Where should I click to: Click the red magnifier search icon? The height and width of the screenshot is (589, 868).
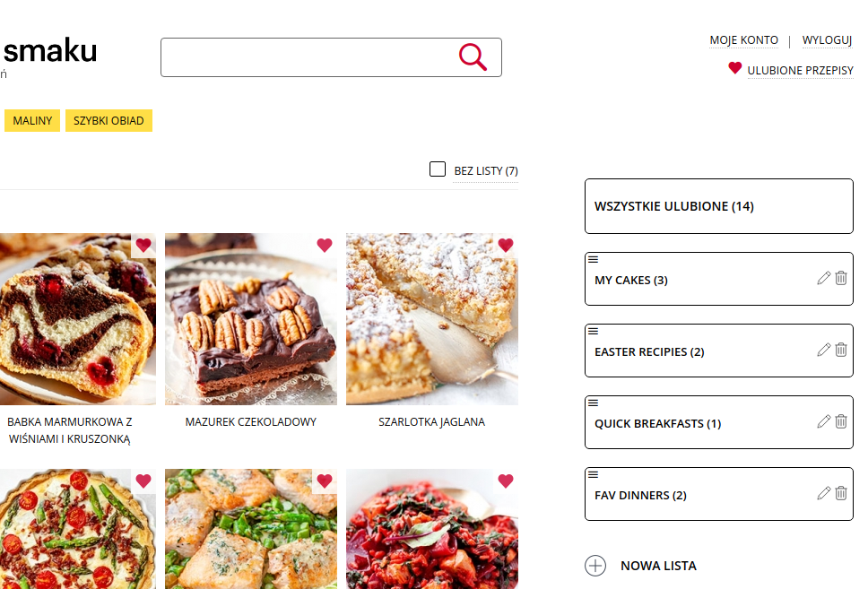(473, 57)
